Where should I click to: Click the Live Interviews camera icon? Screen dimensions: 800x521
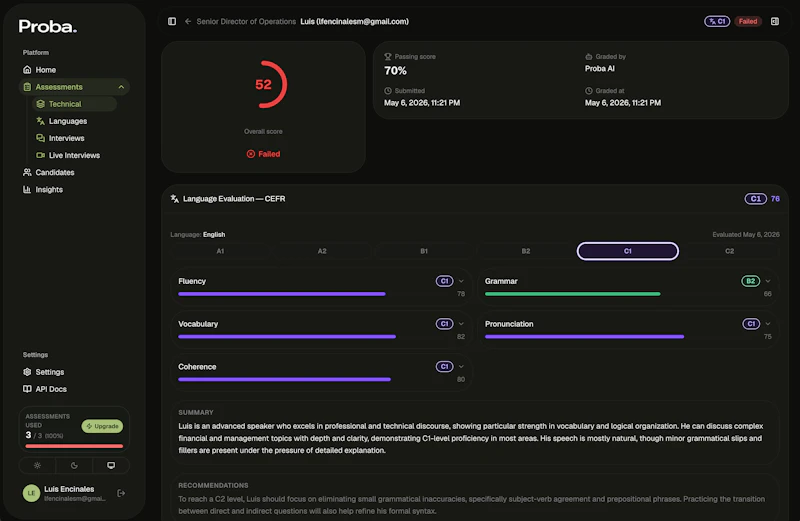point(40,155)
